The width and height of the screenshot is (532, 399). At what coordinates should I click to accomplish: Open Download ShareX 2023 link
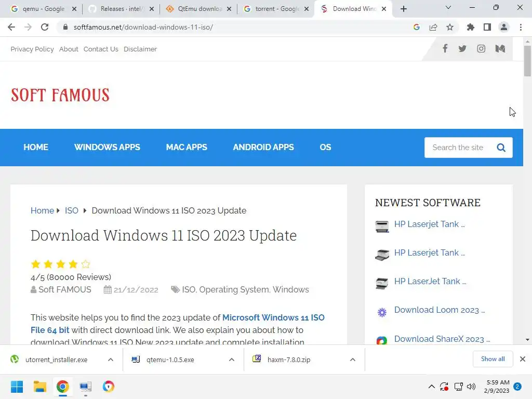pyautogui.click(x=442, y=339)
